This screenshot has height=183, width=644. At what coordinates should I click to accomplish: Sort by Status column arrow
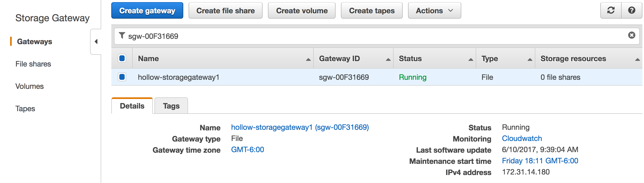(471, 59)
